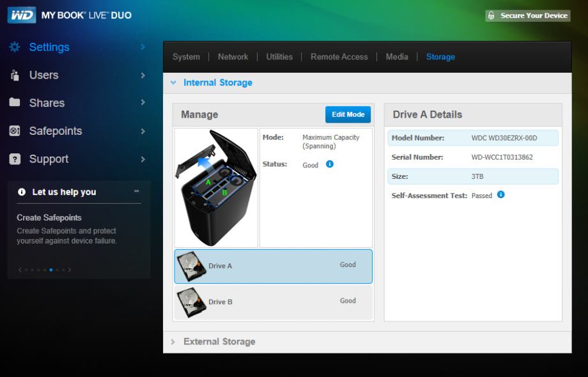Open the Users menu label

tap(44, 75)
